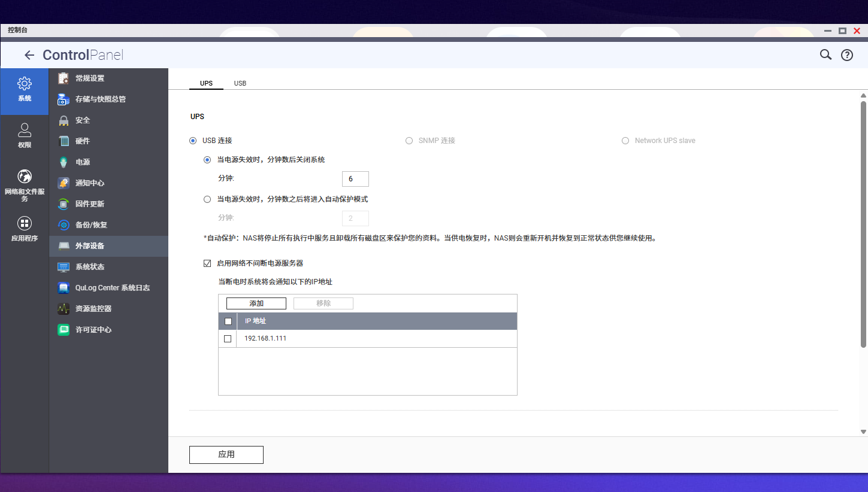The image size is (868, 492).
Task: Open the 权限 user icon category
Action: pyautogui.click(x=25, y=130)
